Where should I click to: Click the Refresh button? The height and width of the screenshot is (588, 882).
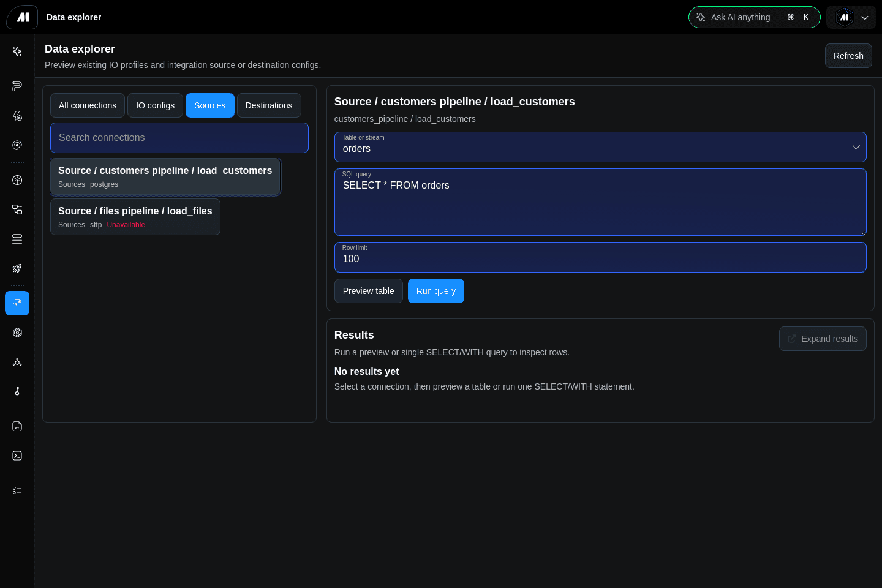848,56
